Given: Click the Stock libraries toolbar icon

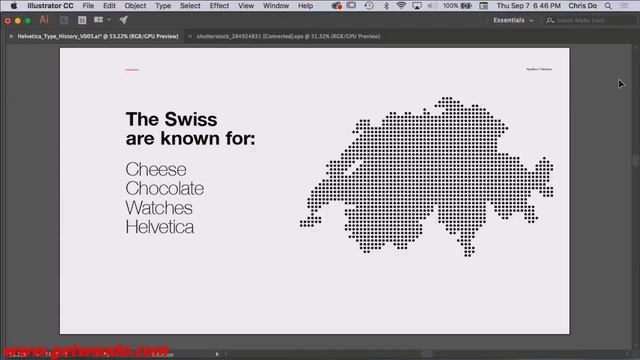Looking at the screenshot, I should tap(82, 20).
